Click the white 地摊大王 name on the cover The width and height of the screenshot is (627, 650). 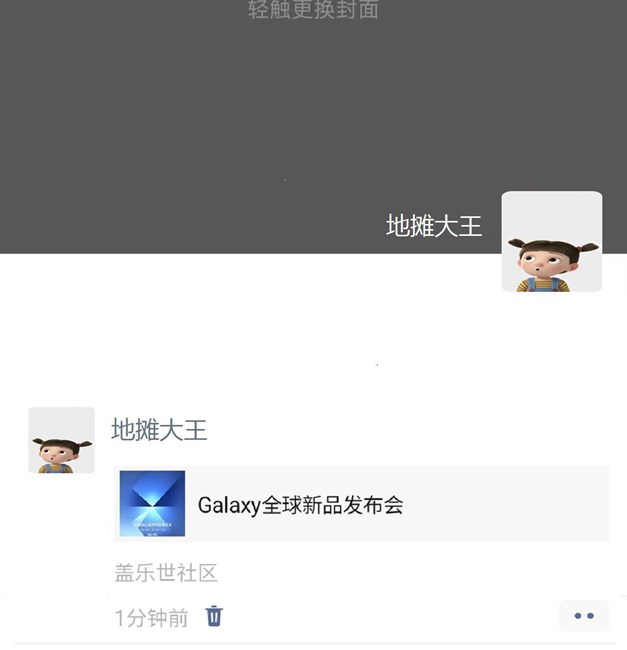434,226
